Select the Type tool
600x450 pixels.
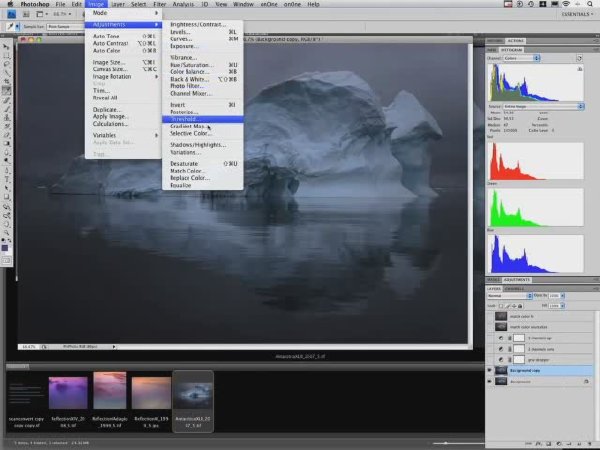7,179
